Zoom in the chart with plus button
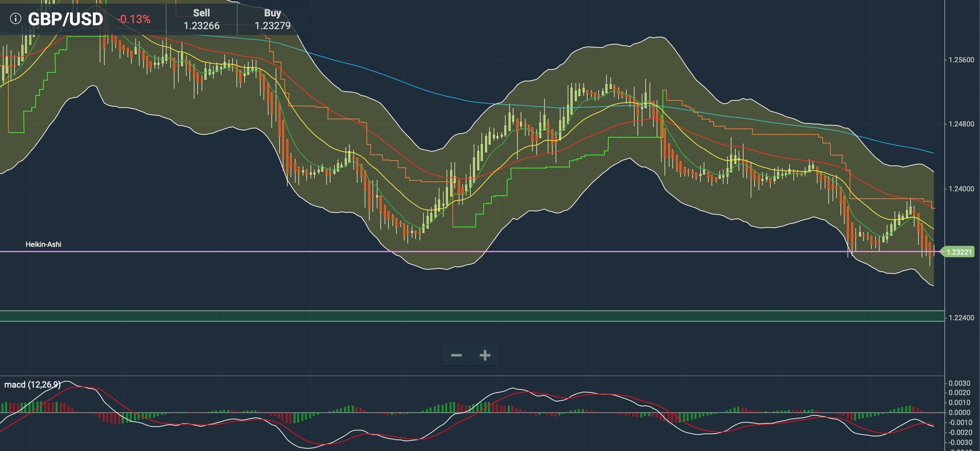Image resolution: width=980 pixels, height=451 pixels. pyautogui.click(x=485, y=355)
